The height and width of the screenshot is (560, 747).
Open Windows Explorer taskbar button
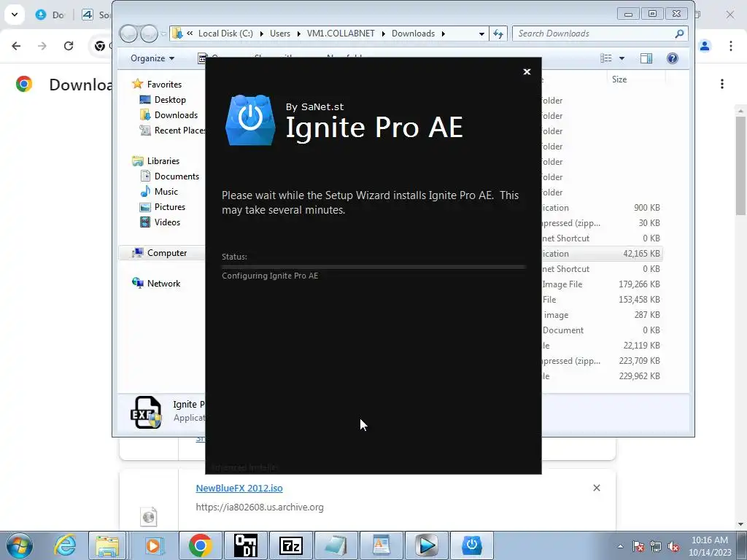tap(107, 545)
